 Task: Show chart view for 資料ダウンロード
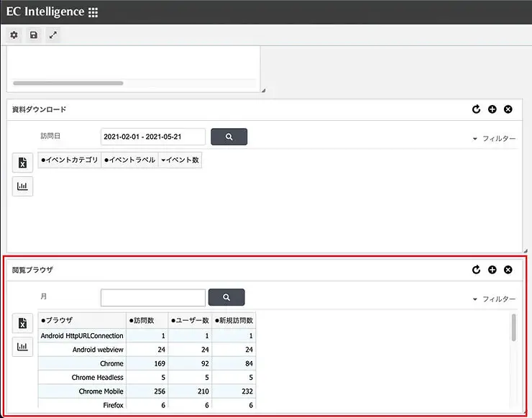click(x=22, y=186)
